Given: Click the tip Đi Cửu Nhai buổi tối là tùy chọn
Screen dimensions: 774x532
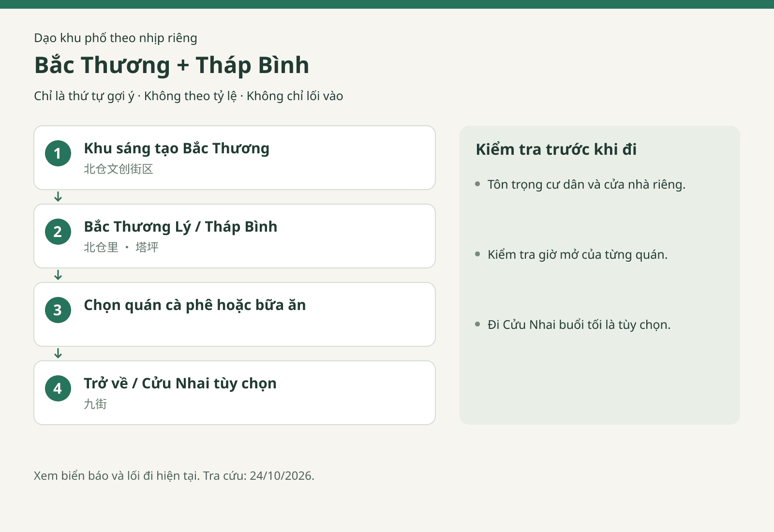Looking at the screenshot, I should (x=579, y=325).
